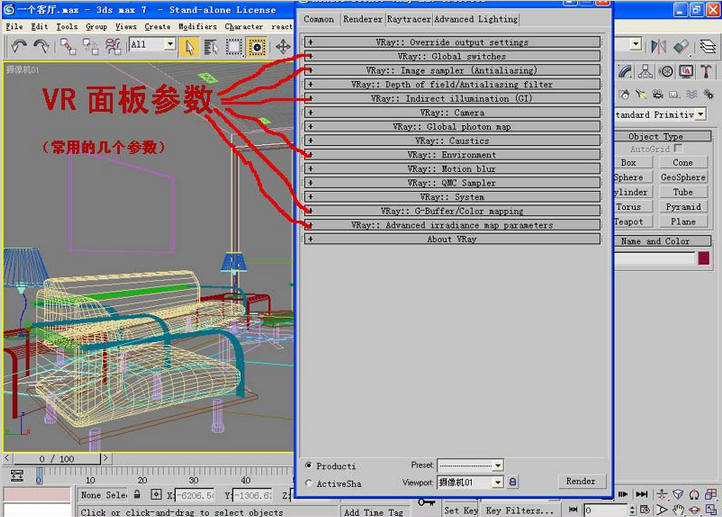
Task: Click the 0 / 100 time slider
Action: click(x=57, y=459)
